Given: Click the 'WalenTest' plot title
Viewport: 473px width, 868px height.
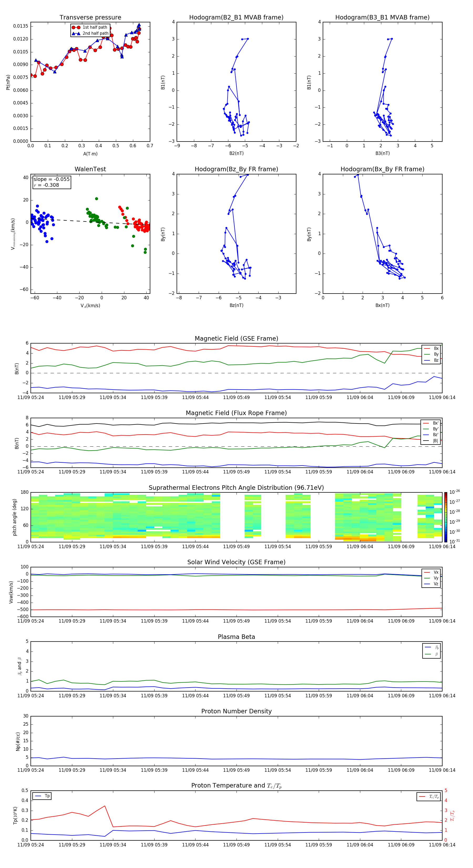Looking at the screenshot, I should click(x=90, y=169).
